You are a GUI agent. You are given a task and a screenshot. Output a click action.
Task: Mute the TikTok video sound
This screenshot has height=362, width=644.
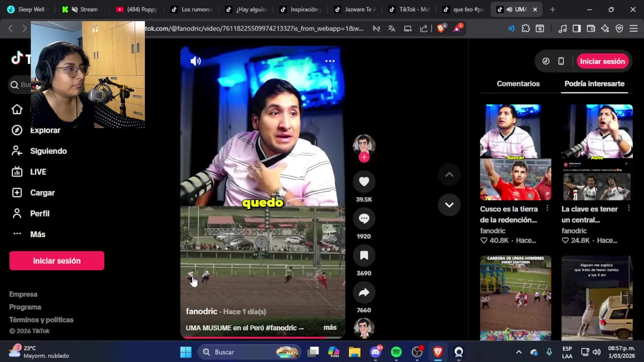(x=195, y=61)
